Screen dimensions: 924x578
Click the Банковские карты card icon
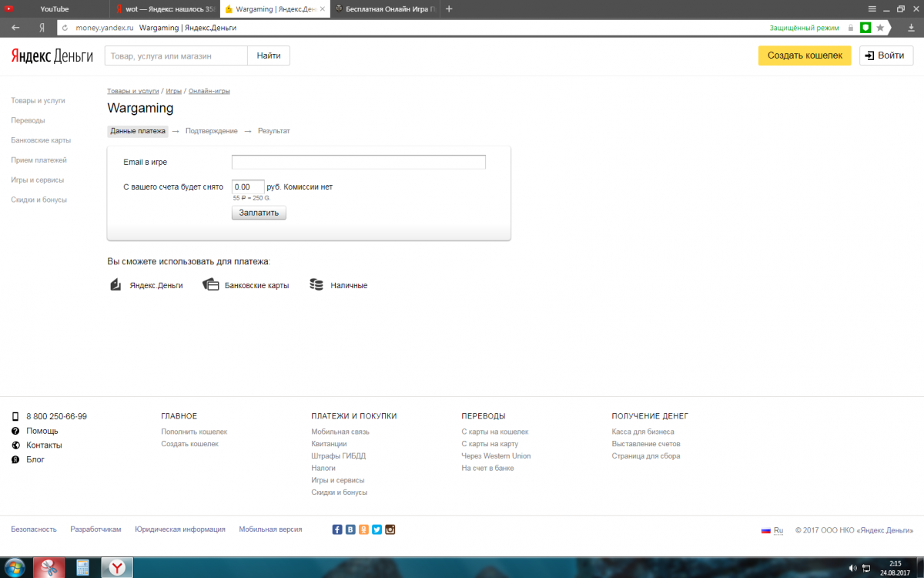pos(211,285)
